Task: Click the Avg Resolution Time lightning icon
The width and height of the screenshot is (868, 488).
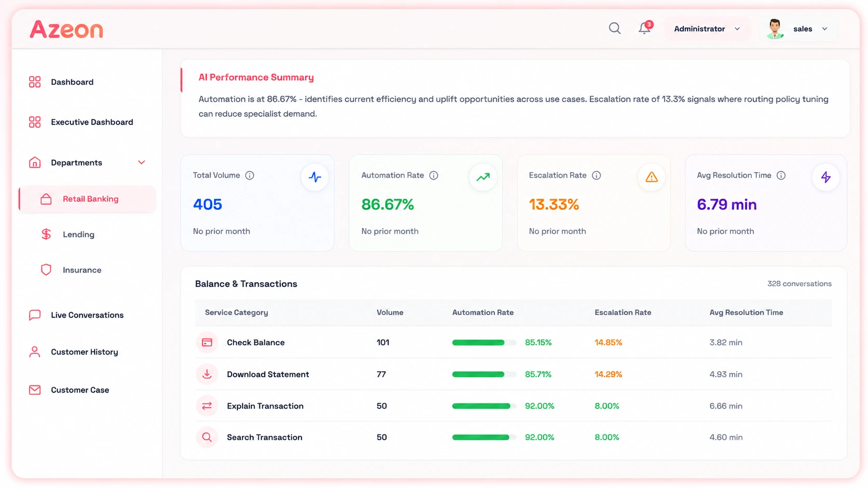Action: 825,177
